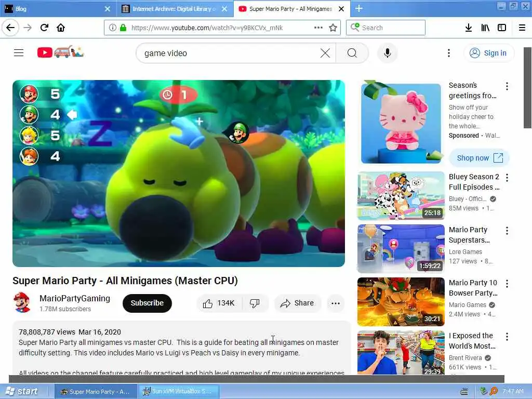This screenshot has height=399, width=532.
Task: Start voice search with microphone
Action: pos(387,53)
